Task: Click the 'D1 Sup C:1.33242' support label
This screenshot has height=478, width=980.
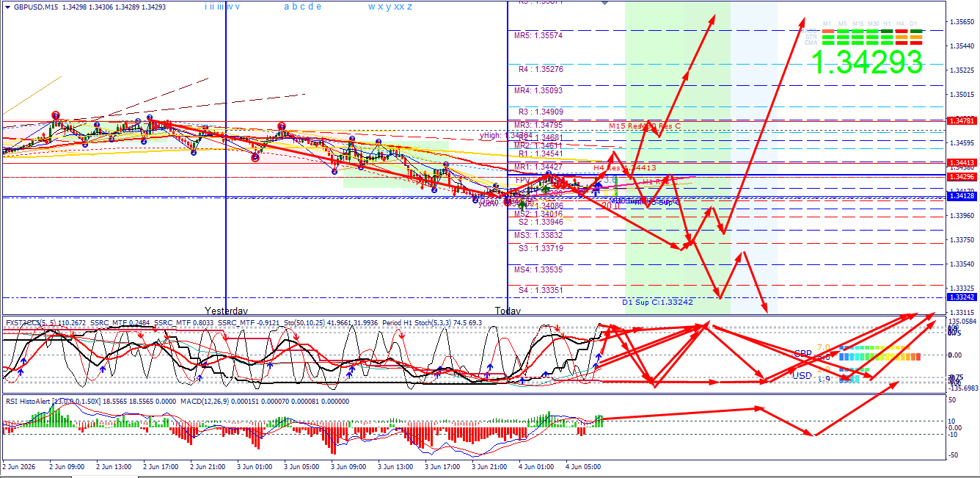Action: click(657, 303)
